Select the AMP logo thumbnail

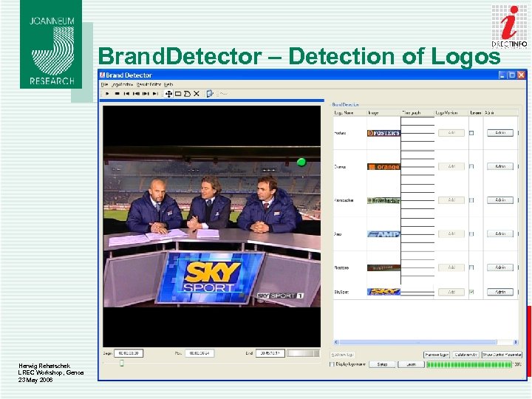coord(383,234)
